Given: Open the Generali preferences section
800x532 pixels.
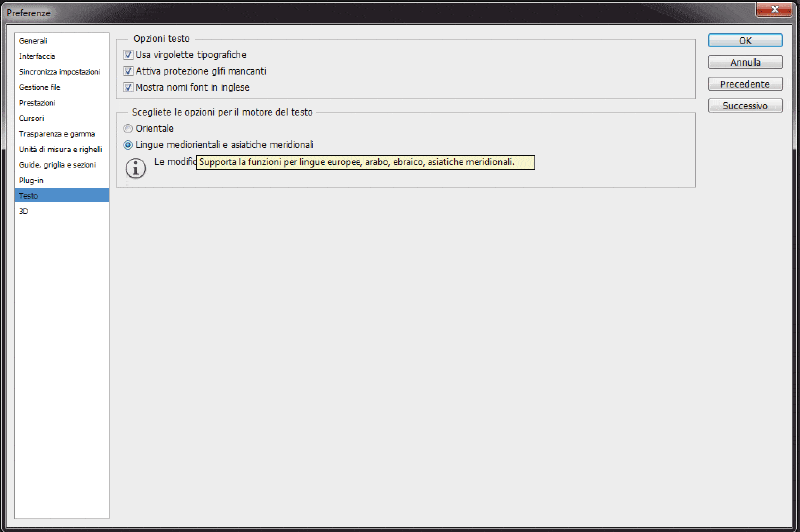Looking at the screenshot, I should click(x=34, y=41).
